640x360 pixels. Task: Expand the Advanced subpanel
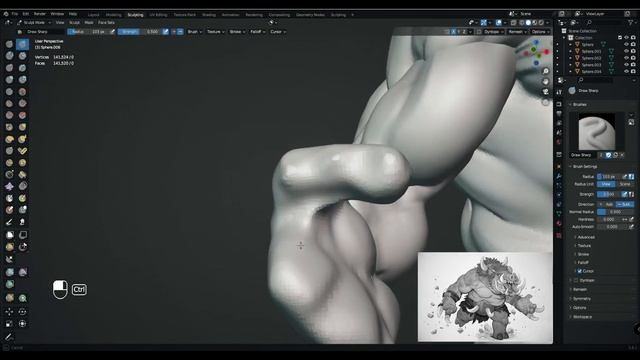(586, 237)
